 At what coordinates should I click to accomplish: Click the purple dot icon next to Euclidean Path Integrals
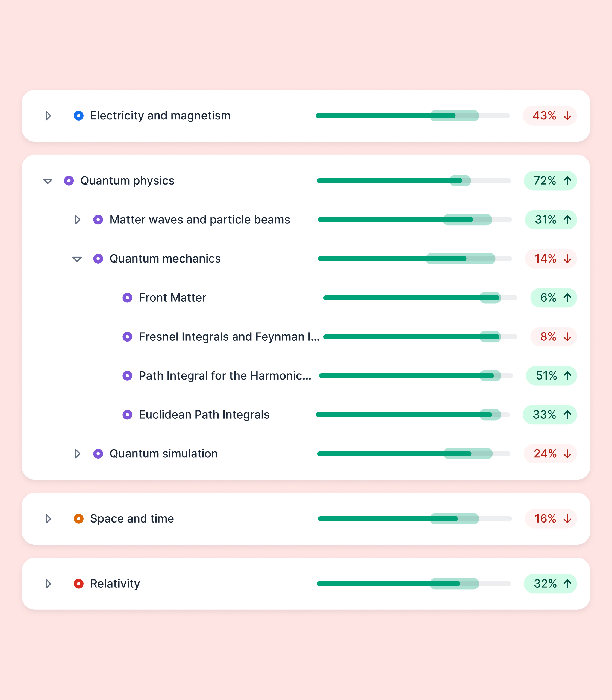127,415
